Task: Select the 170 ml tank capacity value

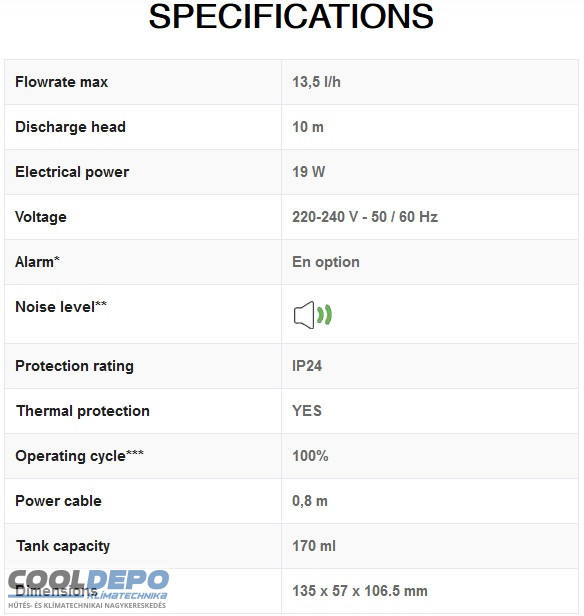Action: point(314,546)
